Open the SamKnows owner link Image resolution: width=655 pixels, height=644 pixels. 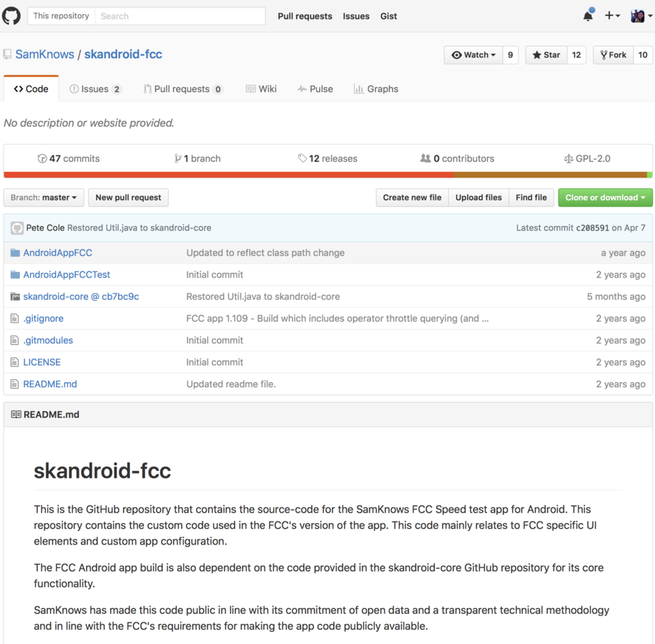(x=45, y=54)
